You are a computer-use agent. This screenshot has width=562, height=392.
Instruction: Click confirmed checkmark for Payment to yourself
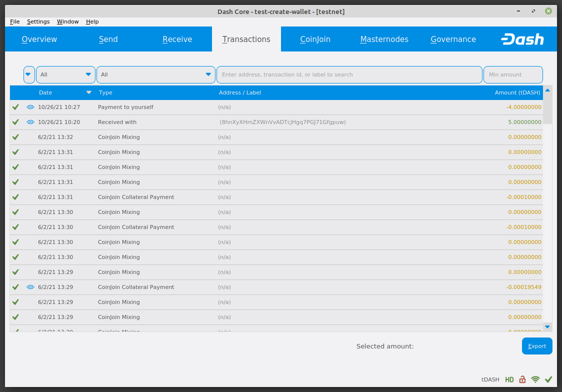point(15,107)
